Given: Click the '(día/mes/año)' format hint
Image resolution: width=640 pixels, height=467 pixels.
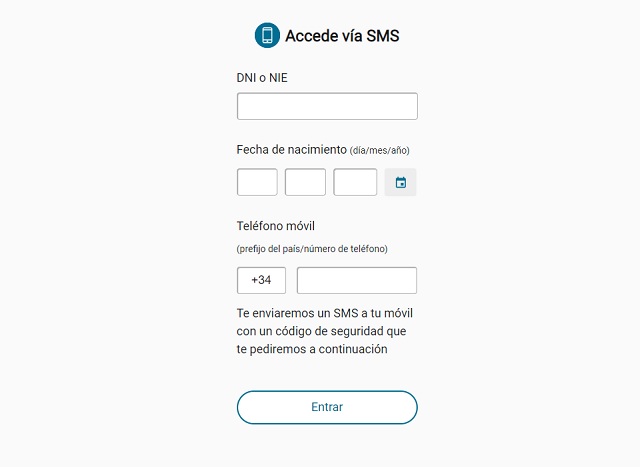Looking at the screenshot, I should tap(380, 151).
